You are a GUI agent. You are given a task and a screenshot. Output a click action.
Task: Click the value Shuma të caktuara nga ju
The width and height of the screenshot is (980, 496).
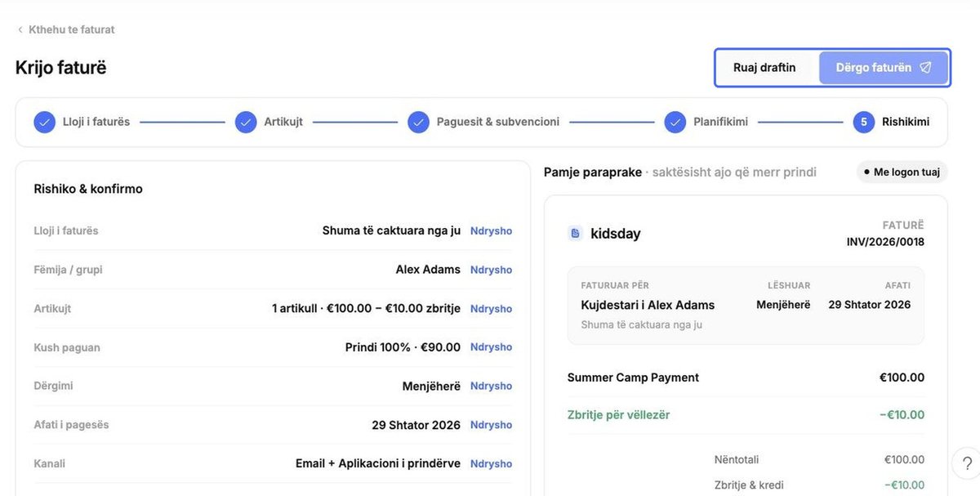391,230
